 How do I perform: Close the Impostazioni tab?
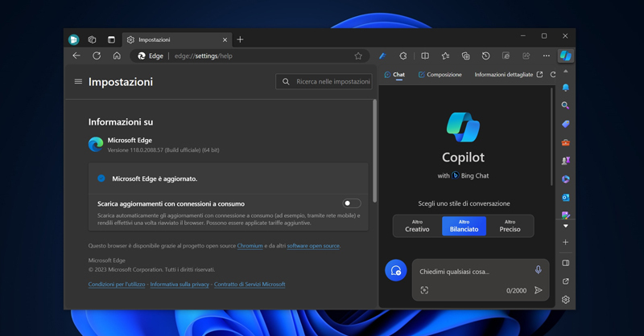[x=225, y=40]
